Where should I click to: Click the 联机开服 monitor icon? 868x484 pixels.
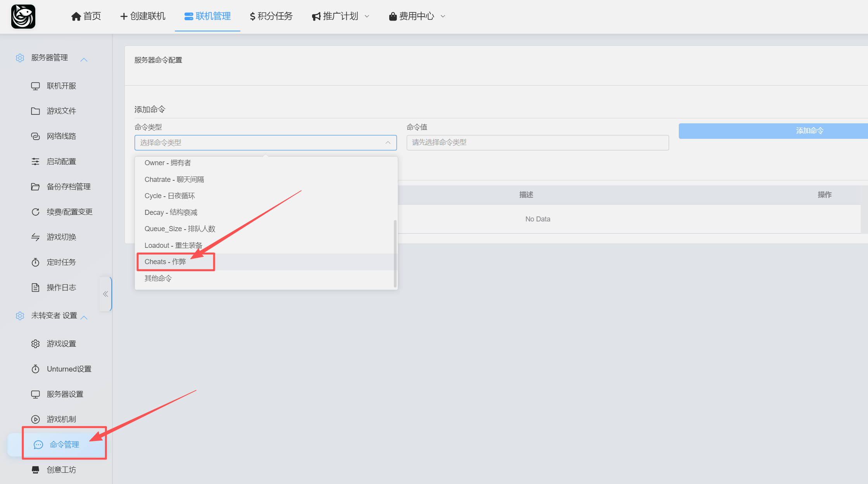click(x=35, y=86)
